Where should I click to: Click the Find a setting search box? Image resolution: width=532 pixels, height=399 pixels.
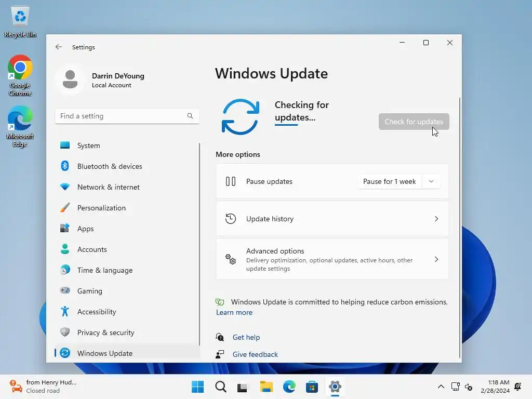click(127, 116)
